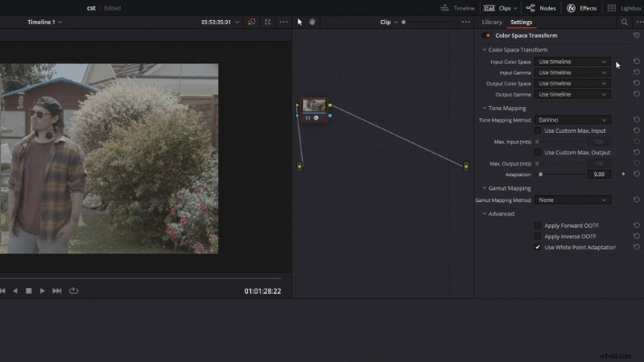
Task: Play the clip in reverse
Action: pos(15,290)
